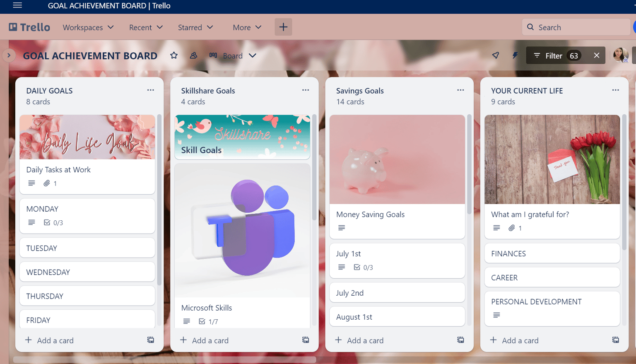Open the member avatar
636x364 pixels.
621,55
